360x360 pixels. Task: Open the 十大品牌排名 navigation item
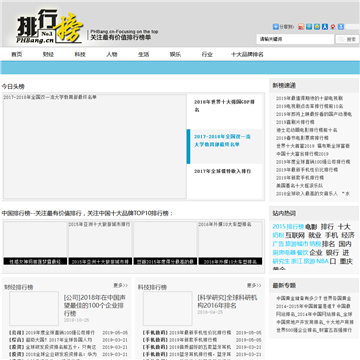(247, 54)
